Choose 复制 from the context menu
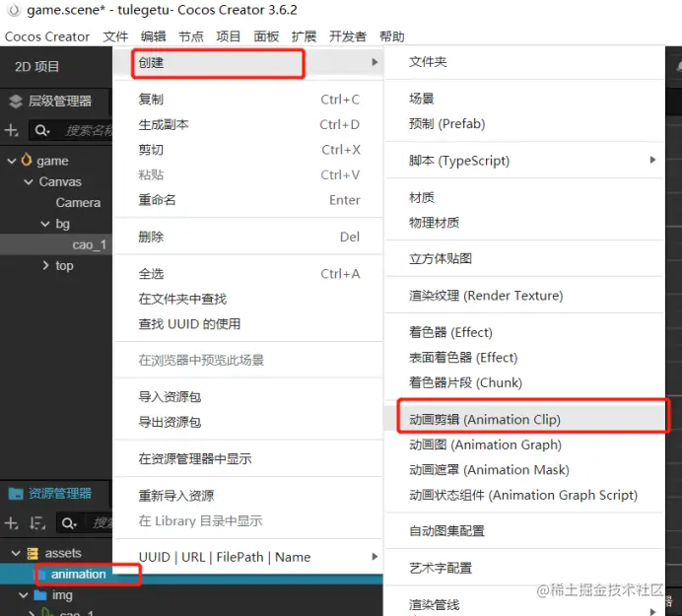This screenshot has width=682, height=616. pyautogui.click(x=248, y=100)
